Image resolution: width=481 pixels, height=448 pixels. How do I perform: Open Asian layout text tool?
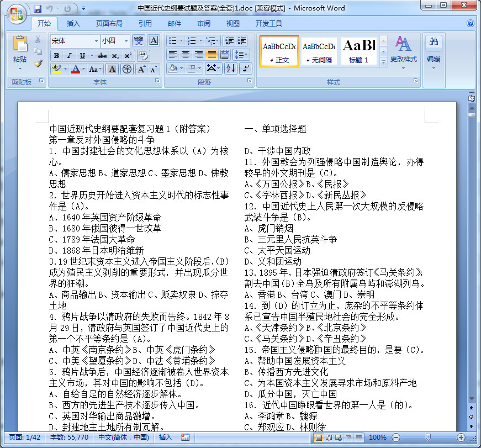pyautogui.click(x=213, y=68)
